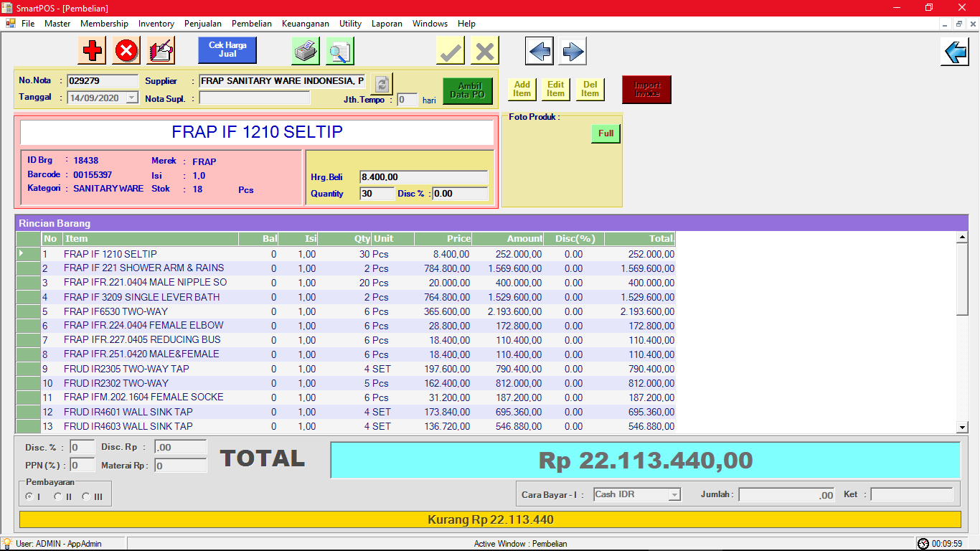
Task: Click the printer icon
Action: click(x=306, y=51)
